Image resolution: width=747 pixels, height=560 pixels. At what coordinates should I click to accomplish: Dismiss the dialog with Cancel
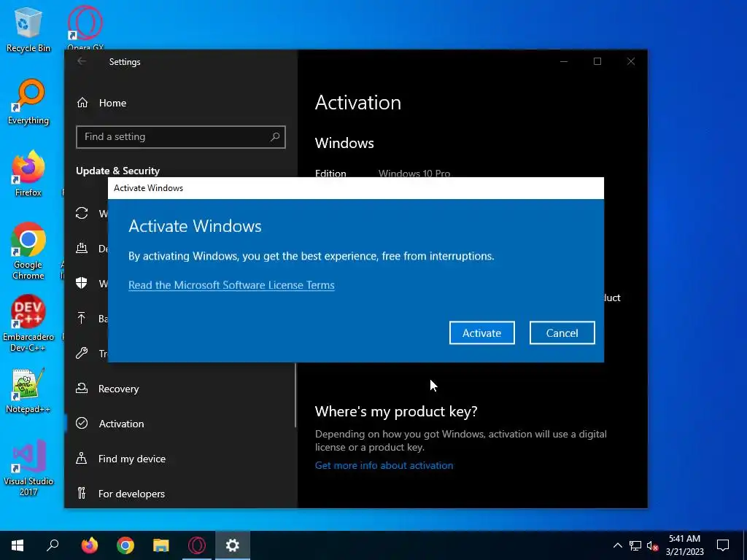pyautogui.click(x=562, y=332)
